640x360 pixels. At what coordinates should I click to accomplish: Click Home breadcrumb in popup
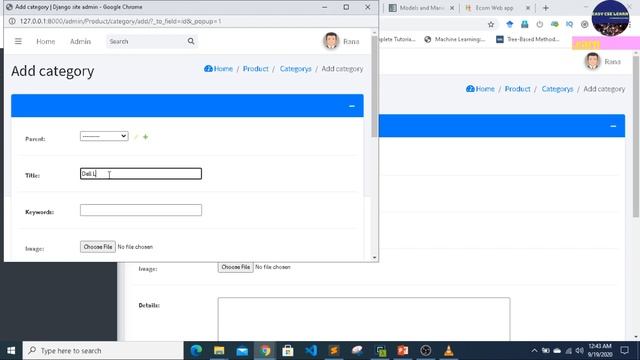pos(218,69)
